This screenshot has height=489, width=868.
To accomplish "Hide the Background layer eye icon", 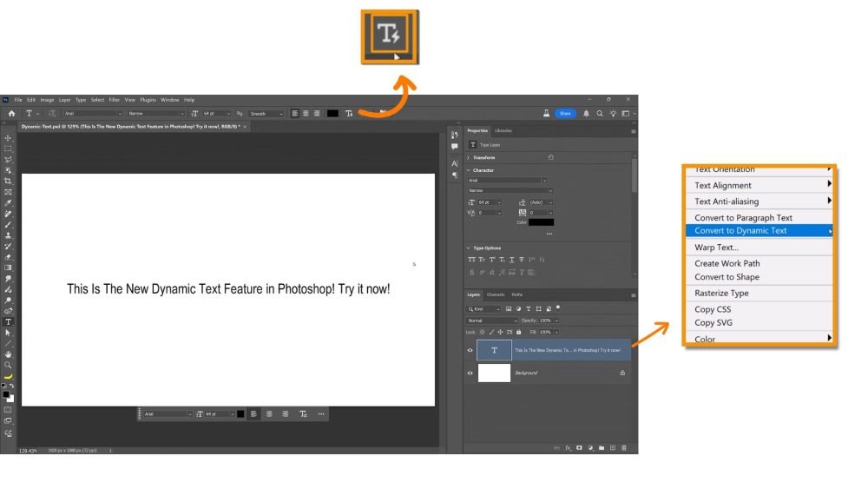I will click(470, 373).
